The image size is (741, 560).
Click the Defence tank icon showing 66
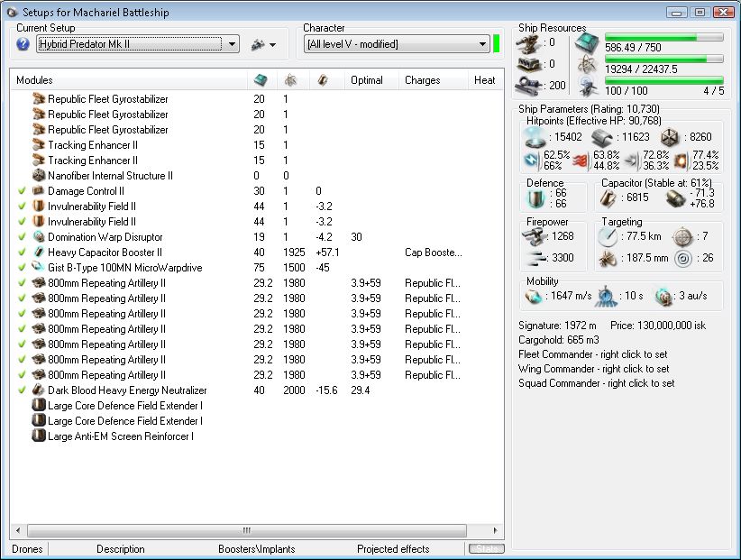click(x=535, y=198)
